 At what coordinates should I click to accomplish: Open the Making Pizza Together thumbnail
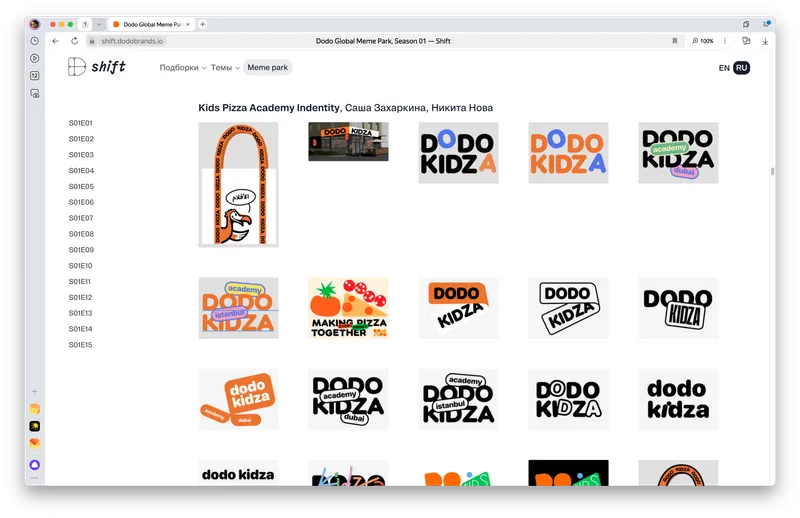pos(348,308)
